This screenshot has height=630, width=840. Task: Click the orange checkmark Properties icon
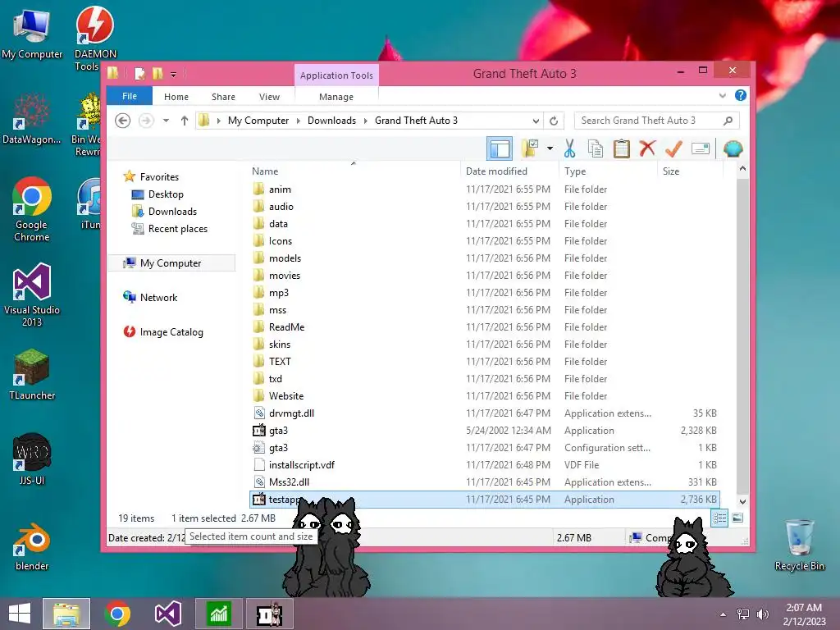click(x=673, y=148)
